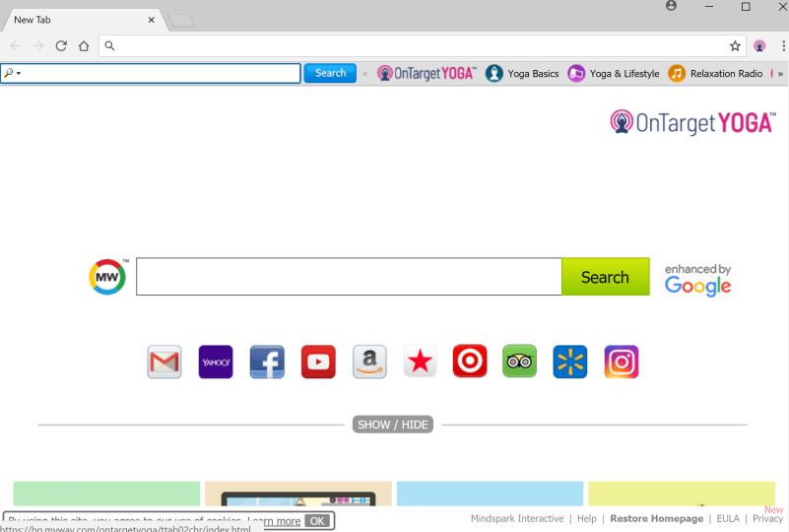Expand the toolbar search engine dropdown arrow
The image size is (789, 532).
[x=19, y=74]
